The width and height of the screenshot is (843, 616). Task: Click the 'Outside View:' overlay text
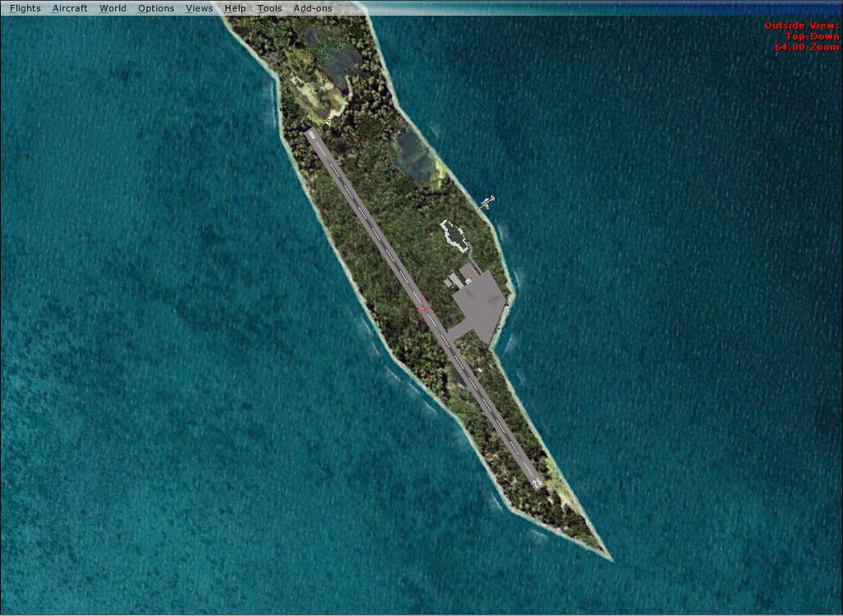pos(801,26)
